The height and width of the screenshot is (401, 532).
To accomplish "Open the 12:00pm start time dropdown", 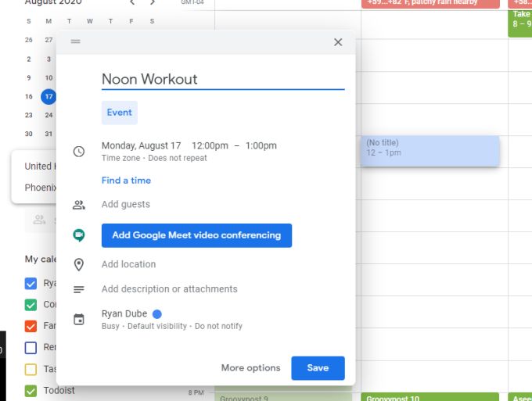I will pyautogui.click(x=210, y=145).
